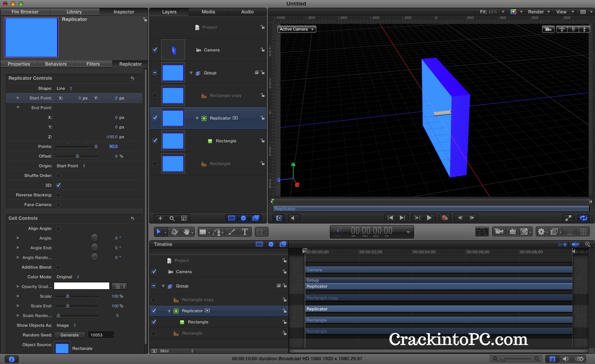
Task: Click the Info button in status bar
Action: [12, 359]
